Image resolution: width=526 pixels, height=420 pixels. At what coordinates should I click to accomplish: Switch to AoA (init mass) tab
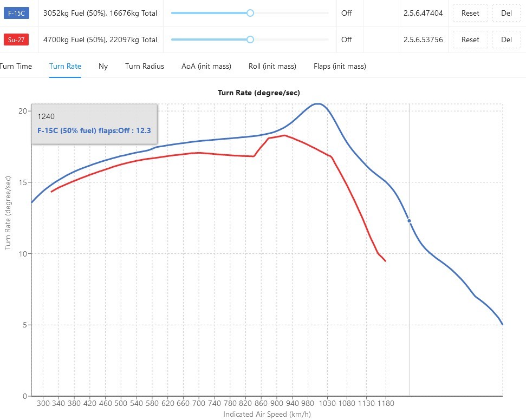pos(206,66)
